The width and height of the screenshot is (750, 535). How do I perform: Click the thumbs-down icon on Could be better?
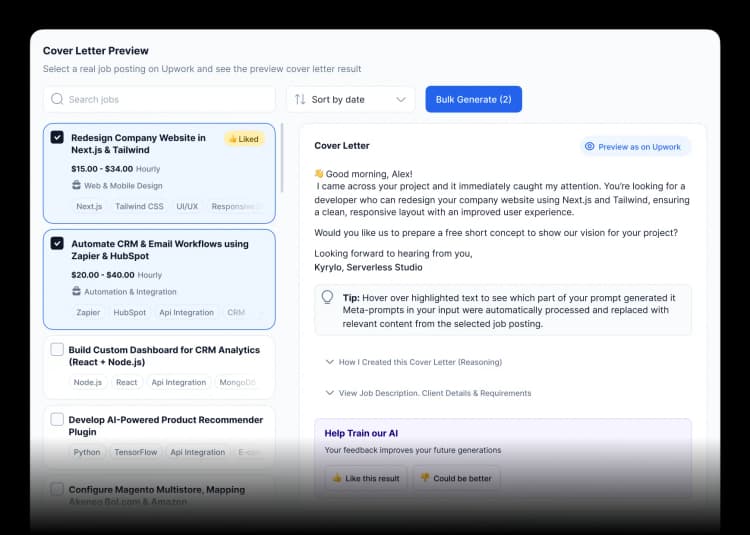424,478
